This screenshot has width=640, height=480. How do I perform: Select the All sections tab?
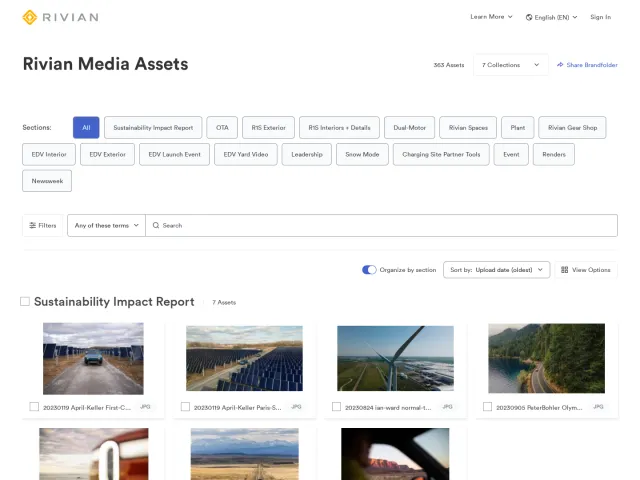coord(86,128)
